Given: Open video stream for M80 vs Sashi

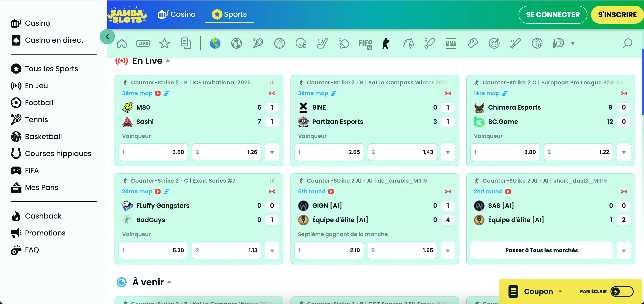Looking at the screenshot, I should [158, 93].
